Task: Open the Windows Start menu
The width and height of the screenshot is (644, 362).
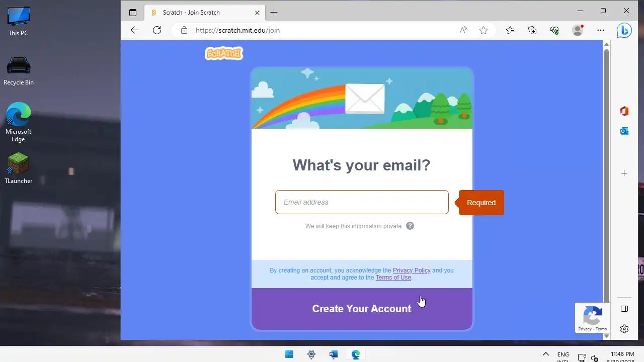Action: (289, 354)
